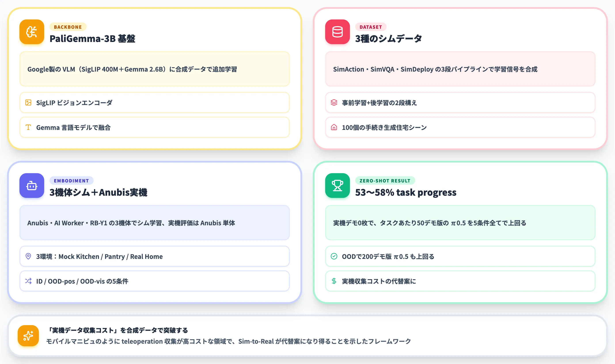This screenshot has height=364, width=615.
Task: Click the 実機デモ0枚で description text
Action: pos(429,223)
